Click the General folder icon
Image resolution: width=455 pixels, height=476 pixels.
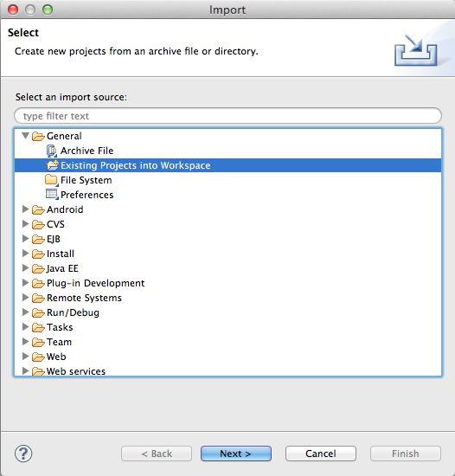coord(38,136)
